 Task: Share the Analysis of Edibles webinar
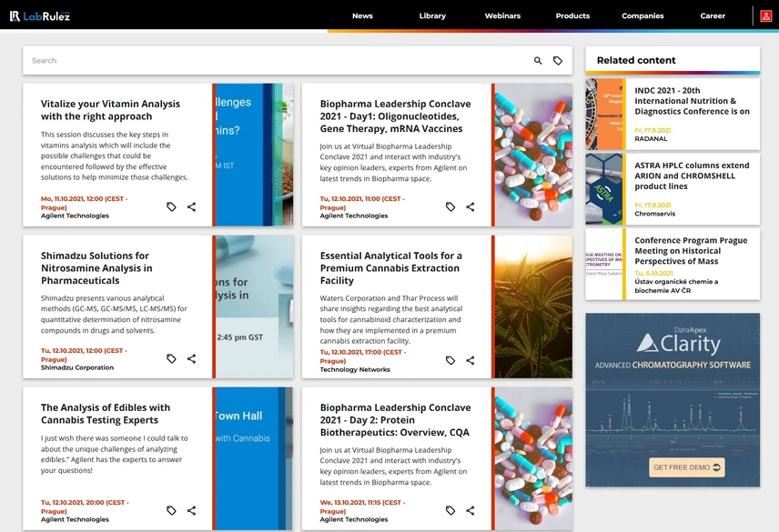click(x=191, y=511)
